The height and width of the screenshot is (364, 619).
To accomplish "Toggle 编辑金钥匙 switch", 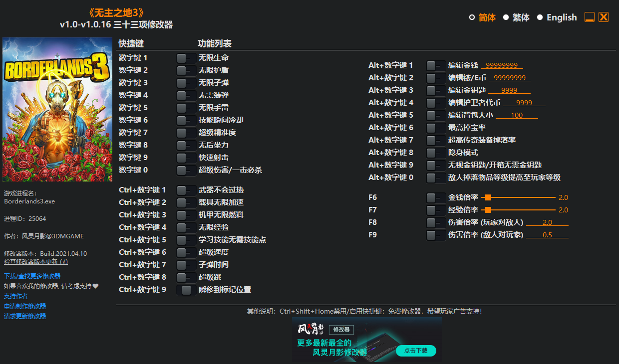I will click(x=436, y=90).
